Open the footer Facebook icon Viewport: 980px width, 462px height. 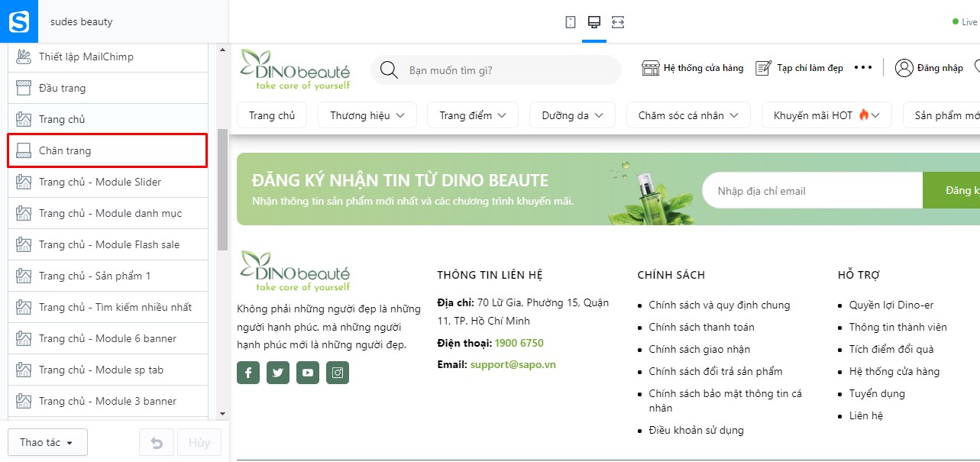248,373
